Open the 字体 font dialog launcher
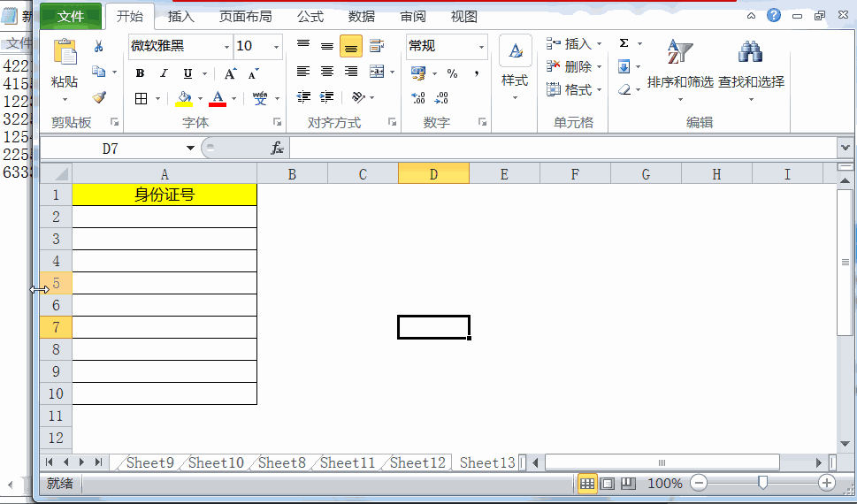The width and height of the screenshot is (857, 504). tap(277, 122)
